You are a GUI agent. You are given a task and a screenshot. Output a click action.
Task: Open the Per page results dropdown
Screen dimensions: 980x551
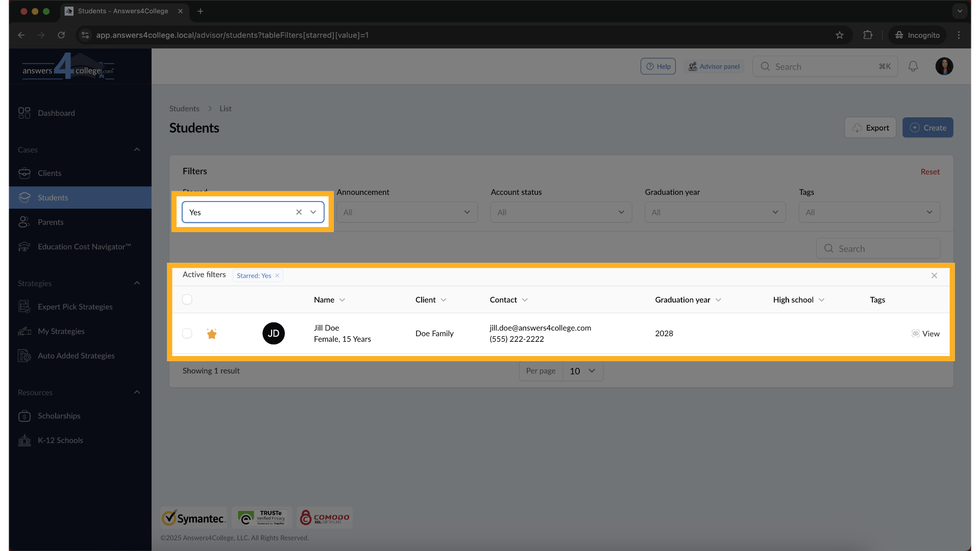[x=582, y=371]
